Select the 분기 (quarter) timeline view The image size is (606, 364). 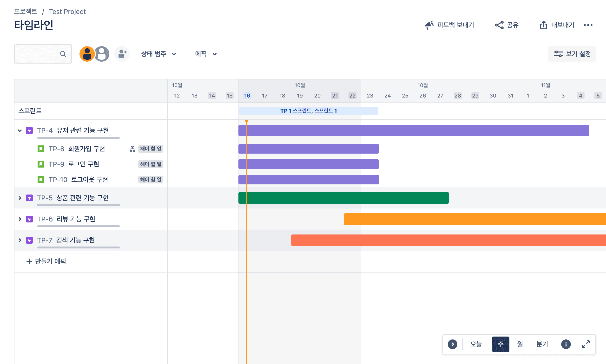[x=542, y=344]
